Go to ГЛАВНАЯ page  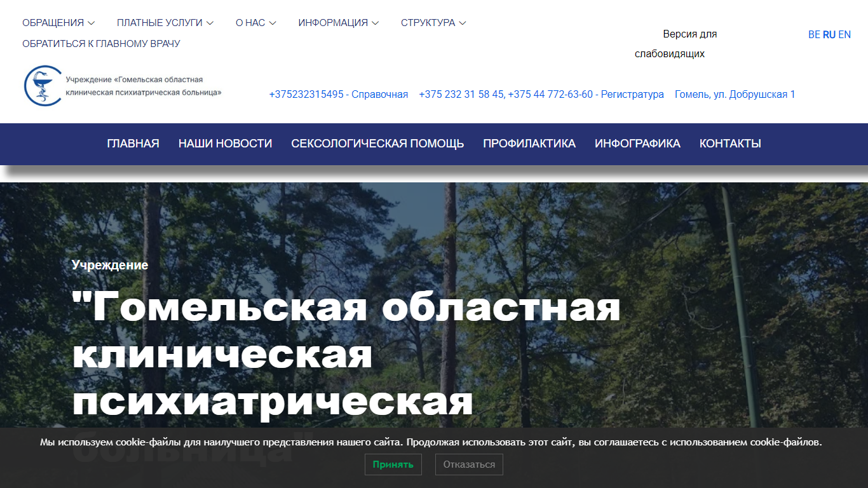(x=133, y=144)
